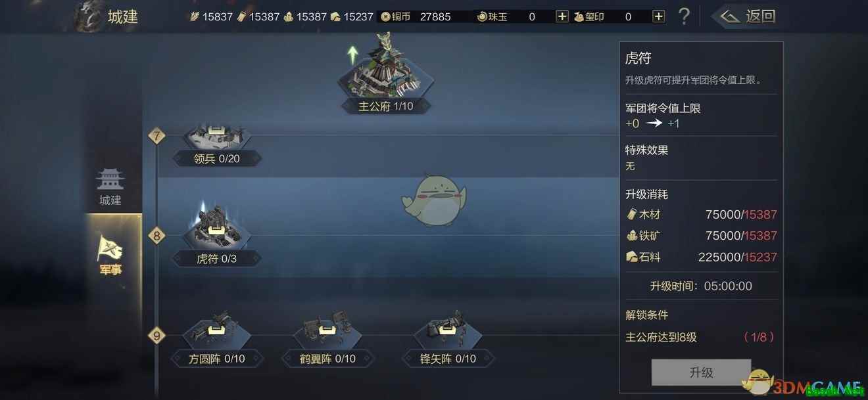The width and height of the screenshot is (868, 400).
Task: Tap the 铜币 currency display
Action: (416, 16)
